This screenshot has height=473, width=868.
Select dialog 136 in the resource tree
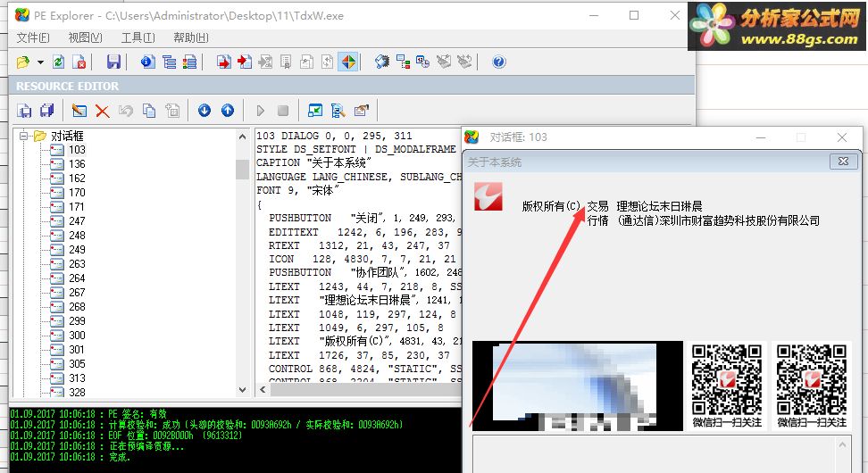[x=77, y=164]
